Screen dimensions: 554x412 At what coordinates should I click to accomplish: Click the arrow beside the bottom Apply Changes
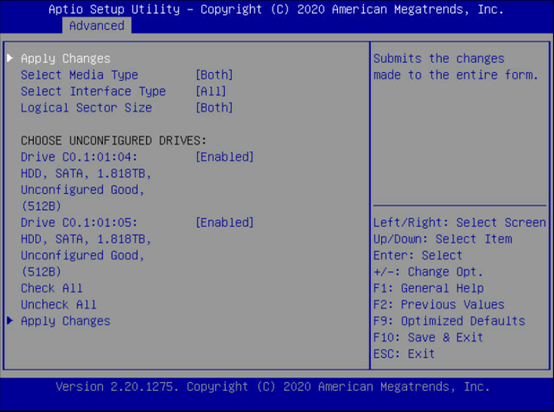click(x=10, y=320)
